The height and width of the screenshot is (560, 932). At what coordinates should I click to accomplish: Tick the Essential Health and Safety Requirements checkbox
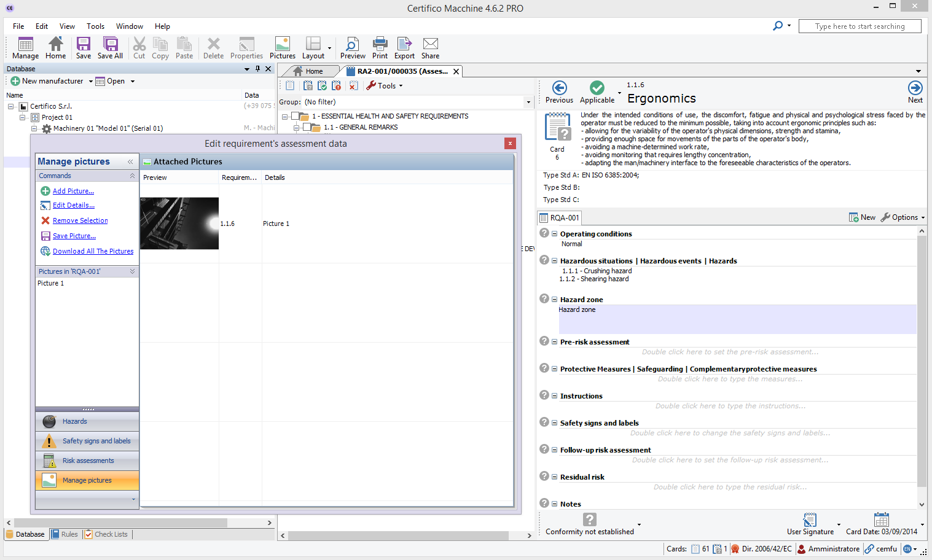coord(296,116)
